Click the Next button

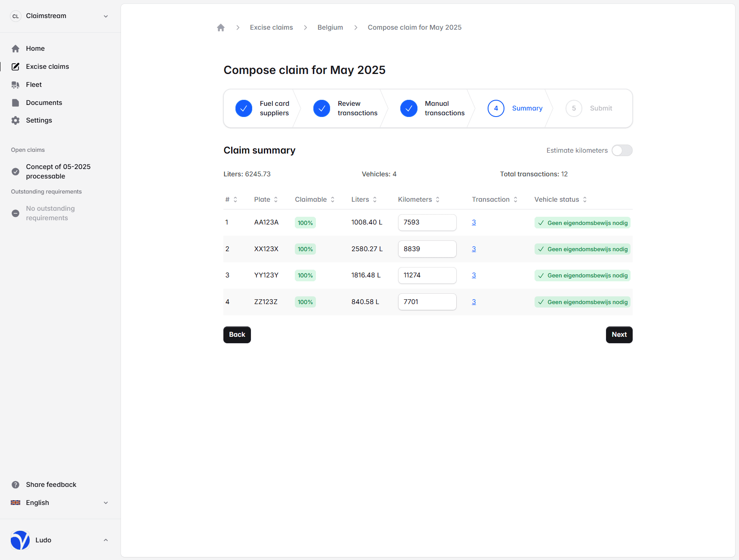click(x=619, y=335)
